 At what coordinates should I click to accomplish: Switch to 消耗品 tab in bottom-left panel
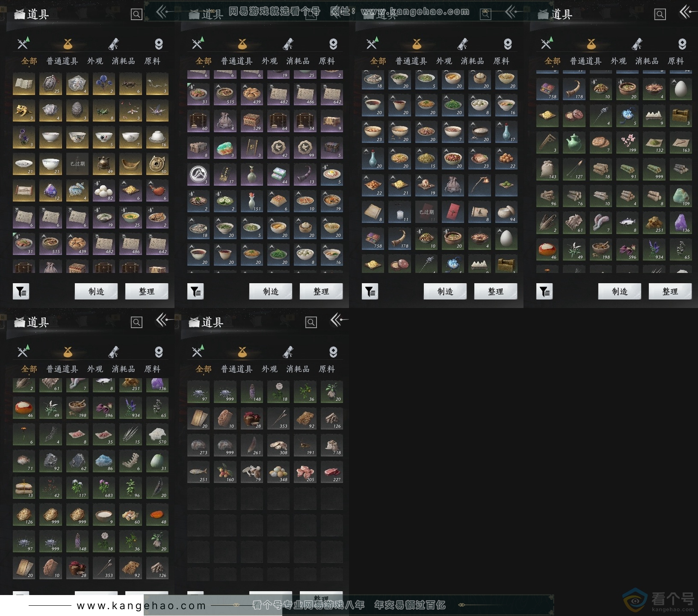click(124, 369)
